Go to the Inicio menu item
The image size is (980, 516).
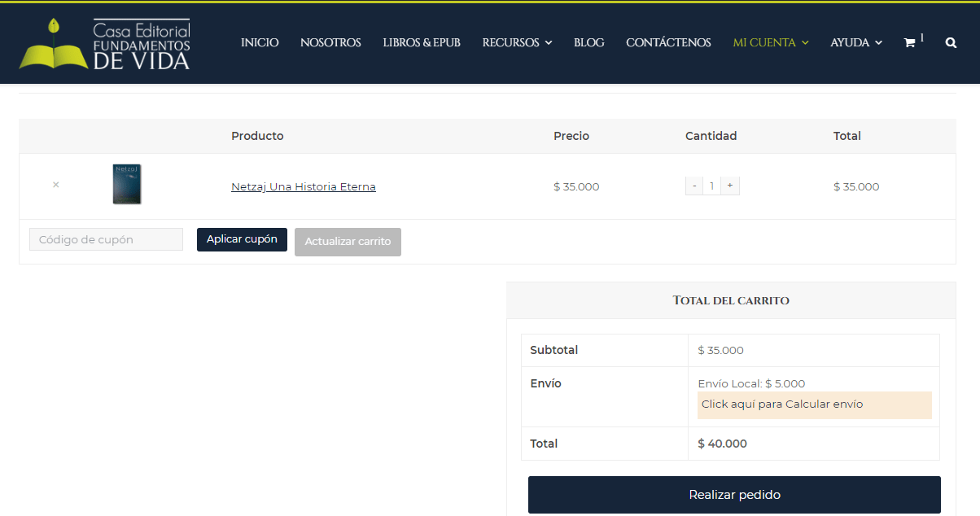(260, 42)
